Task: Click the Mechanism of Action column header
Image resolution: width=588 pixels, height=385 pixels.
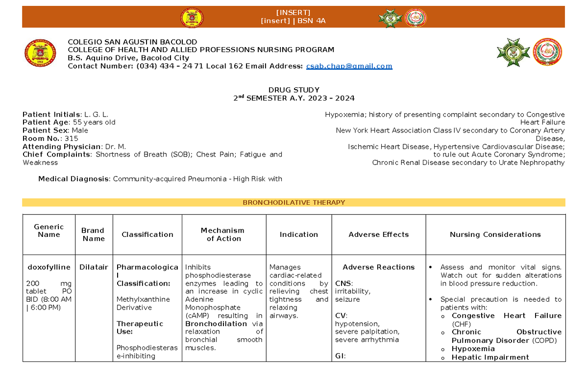Action: (x=223, y=234)
